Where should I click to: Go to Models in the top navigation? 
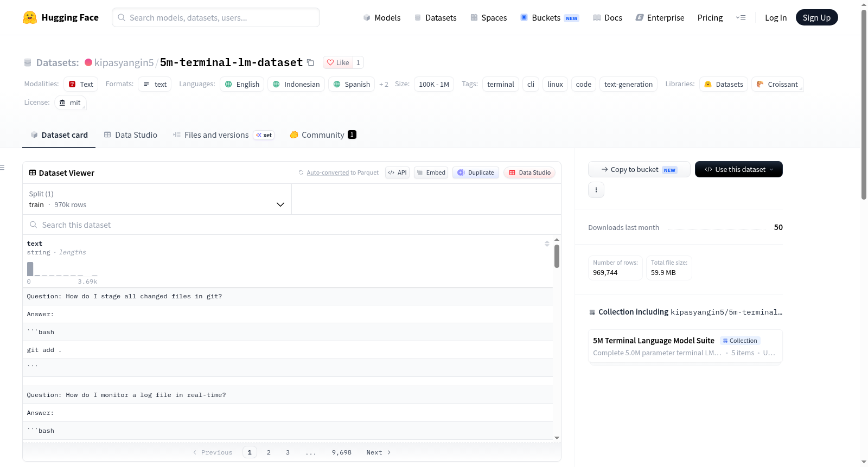(382, 17)
